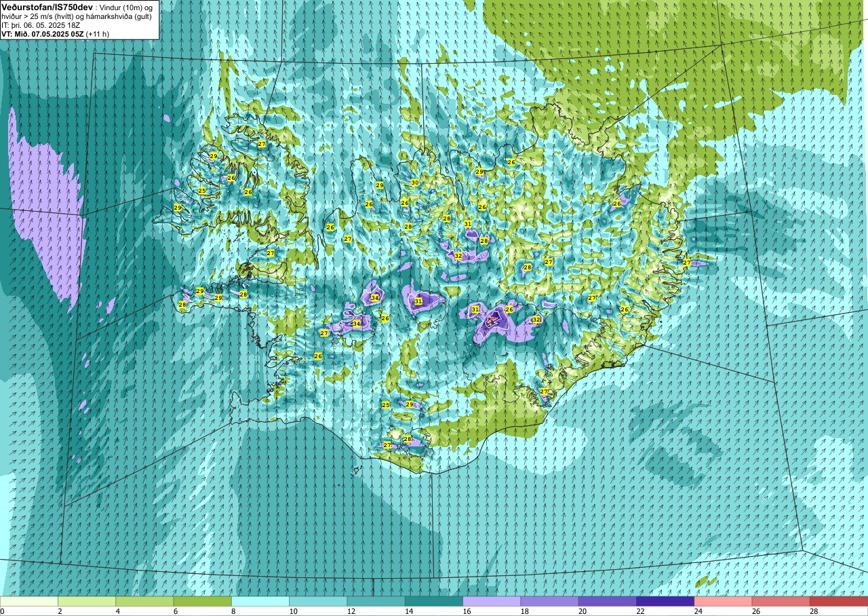Viewport: 868px width, 616px height.
Task: Click the legend scale number "2"
Action: click(59, 611)
